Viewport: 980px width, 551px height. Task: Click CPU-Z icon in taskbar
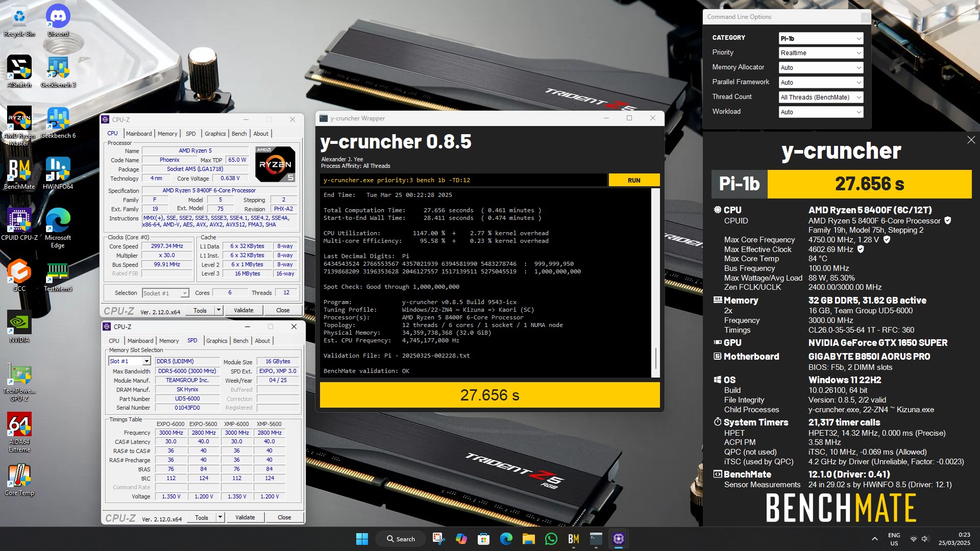(619, 539)
